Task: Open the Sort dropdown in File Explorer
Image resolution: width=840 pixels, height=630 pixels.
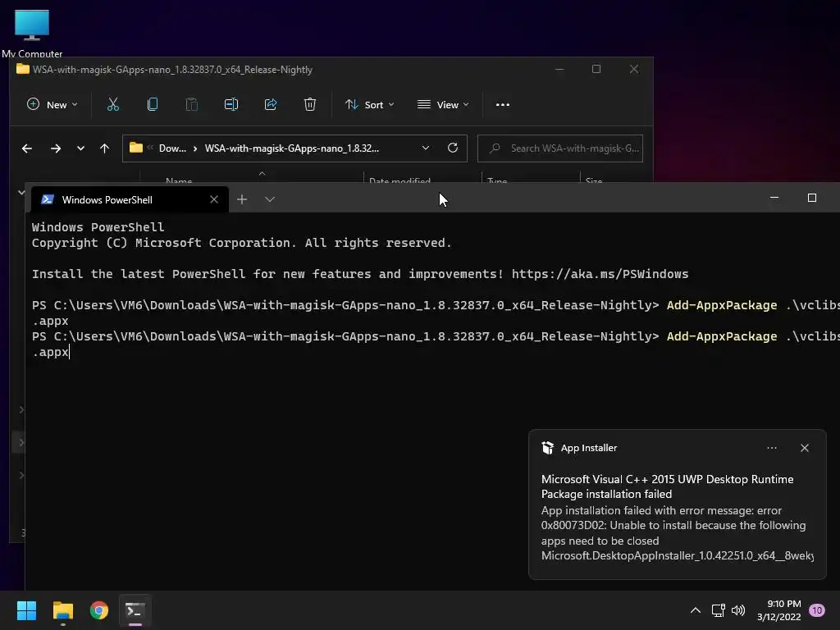Action: tap(370, 104)
